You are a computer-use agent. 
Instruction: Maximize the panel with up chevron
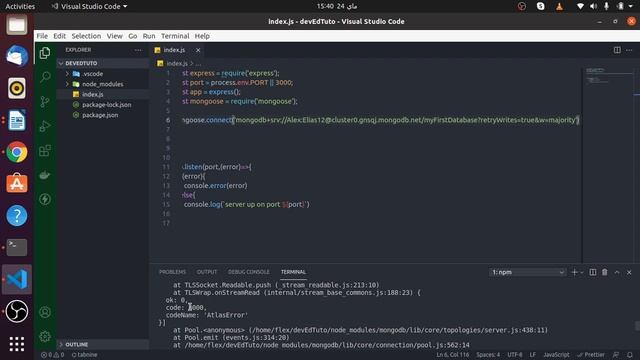pos(617,272)
